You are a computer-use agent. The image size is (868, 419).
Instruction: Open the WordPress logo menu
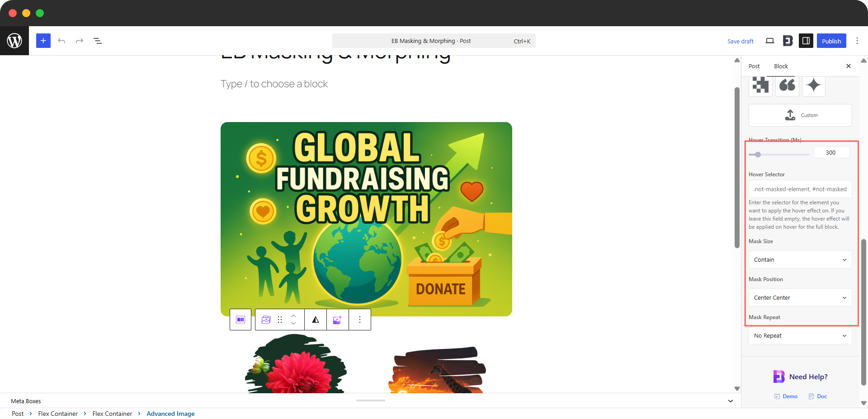14,41
